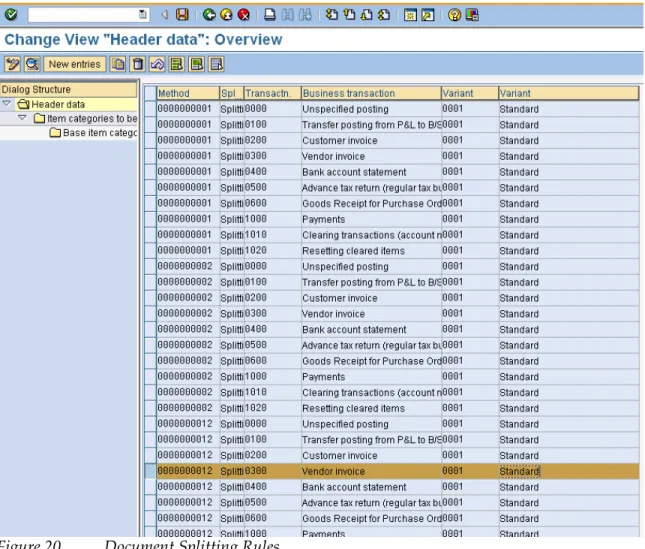Click the table select-all corner box
Screen dimensions: 645x549
coord(151,93)
